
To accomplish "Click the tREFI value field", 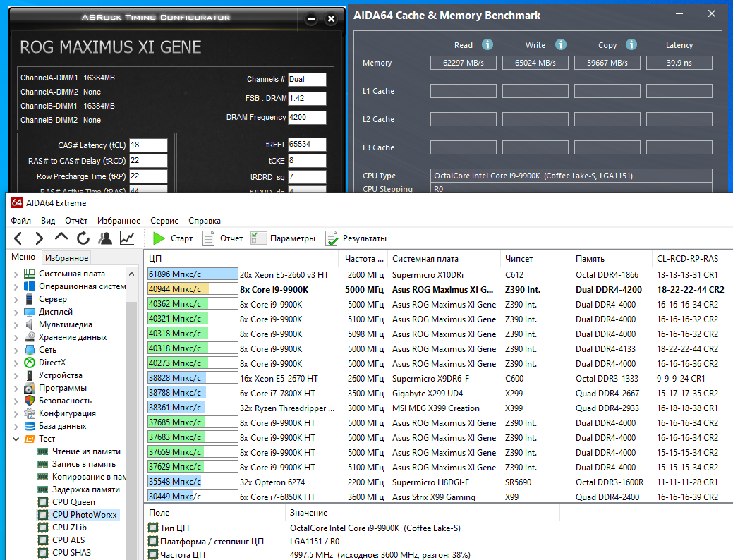I will [x=307, y=144].
